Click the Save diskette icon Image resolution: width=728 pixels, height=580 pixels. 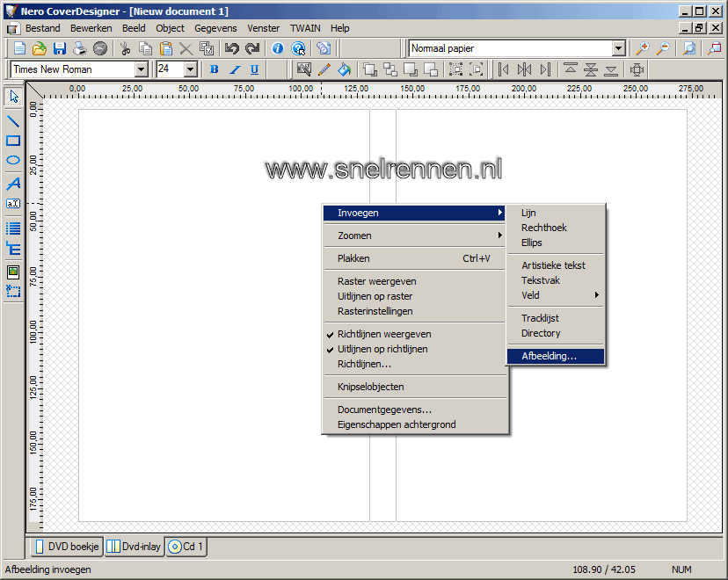pos(60,48)
